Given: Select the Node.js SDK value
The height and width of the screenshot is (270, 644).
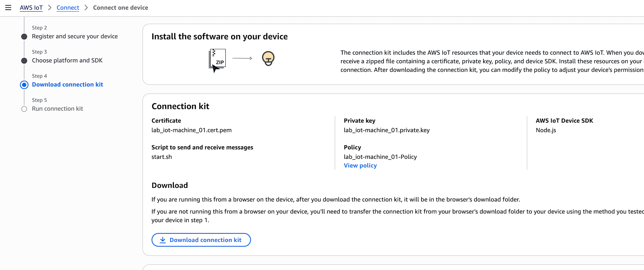Looking at the screenshot, I should point(546,130).
